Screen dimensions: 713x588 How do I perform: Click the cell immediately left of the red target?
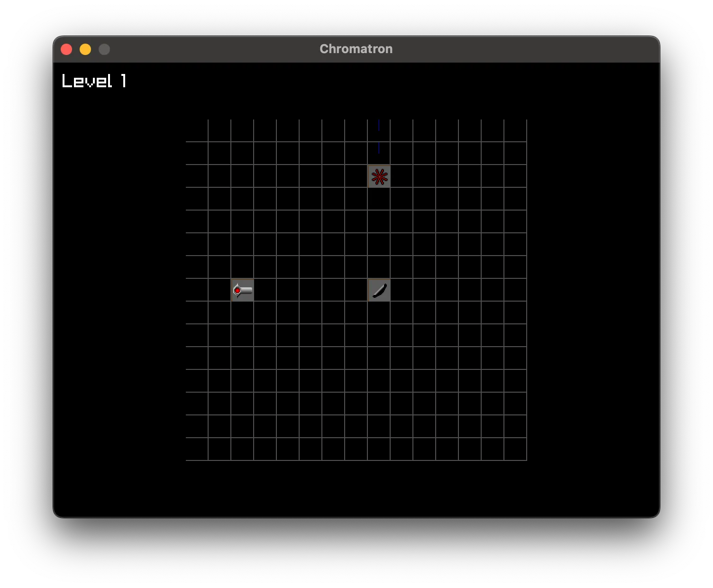356,176
